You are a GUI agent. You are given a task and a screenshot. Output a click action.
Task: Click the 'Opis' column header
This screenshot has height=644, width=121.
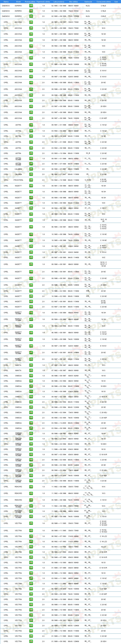[116, 2]
